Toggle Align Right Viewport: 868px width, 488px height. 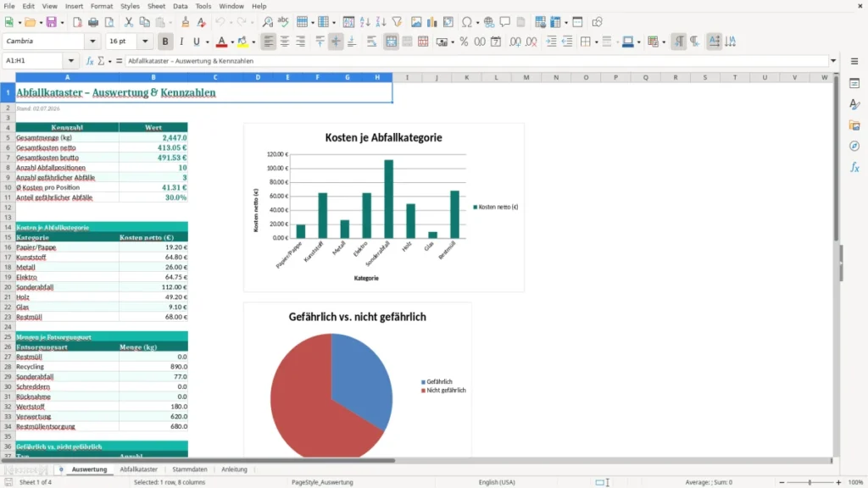(x=301, y=42)
